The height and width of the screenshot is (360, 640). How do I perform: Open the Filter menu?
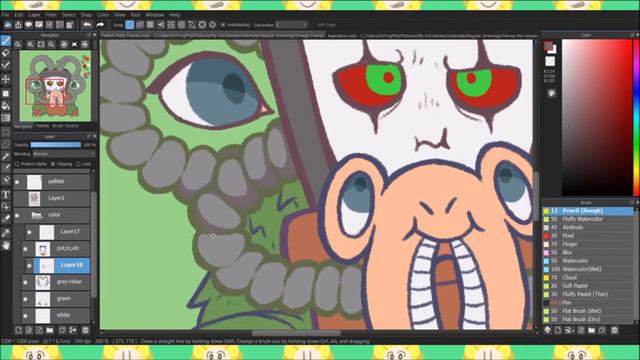(51, 15)
